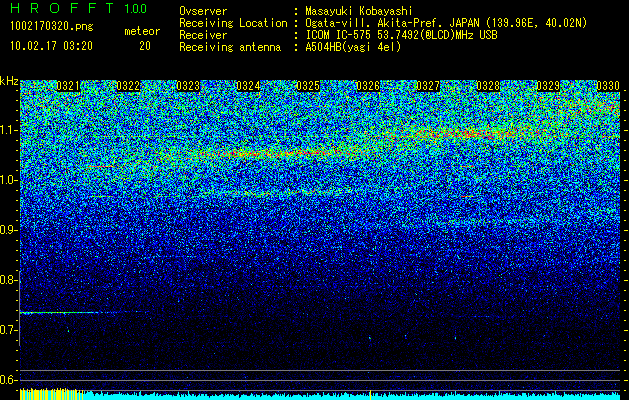The height and width of the screenshot is (400, 629).
Task: Click the HROFFT program title
Action: 62,8
